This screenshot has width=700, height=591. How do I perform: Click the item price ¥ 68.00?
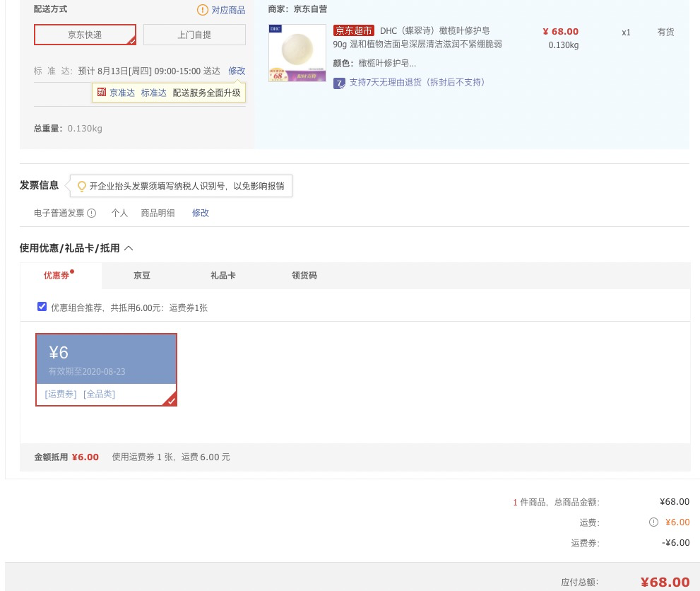click(x=561, y=32)
